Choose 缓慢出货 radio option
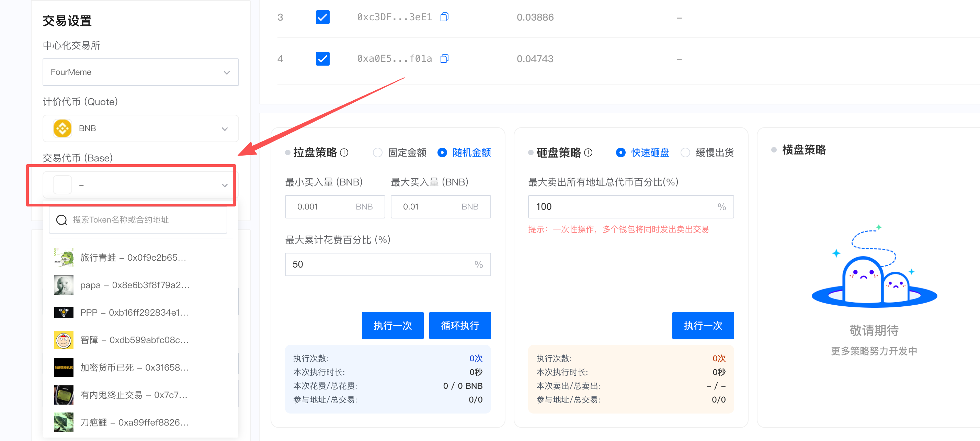The height and width of the screenshot is (441, 980). click(x=685, y=152)
